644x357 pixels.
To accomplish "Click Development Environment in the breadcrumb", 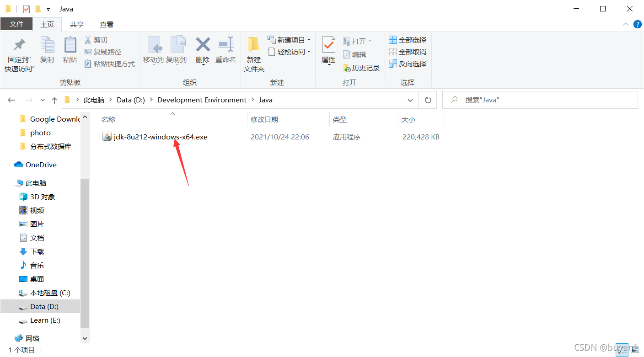I will pyautogui.click(x=202, y=100).
